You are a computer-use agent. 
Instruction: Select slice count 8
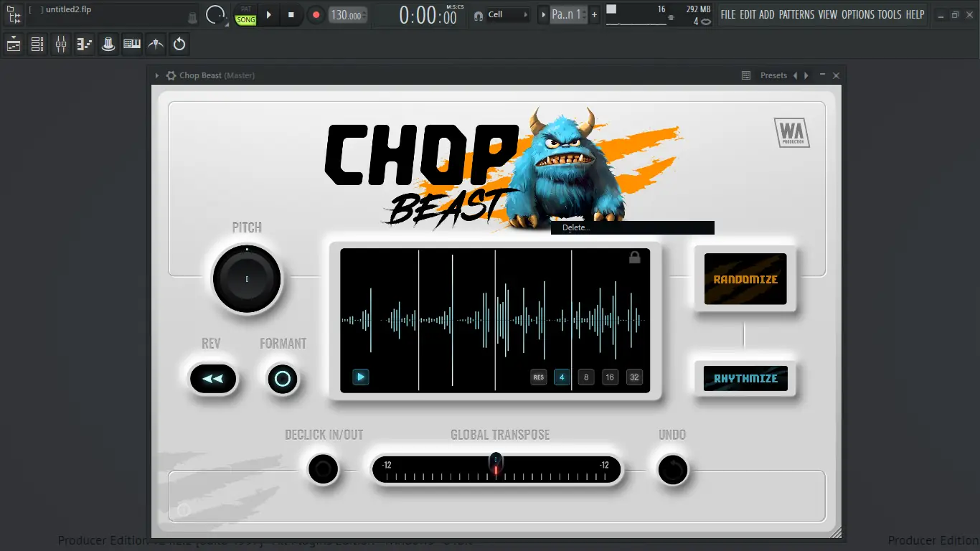point(586,377)
